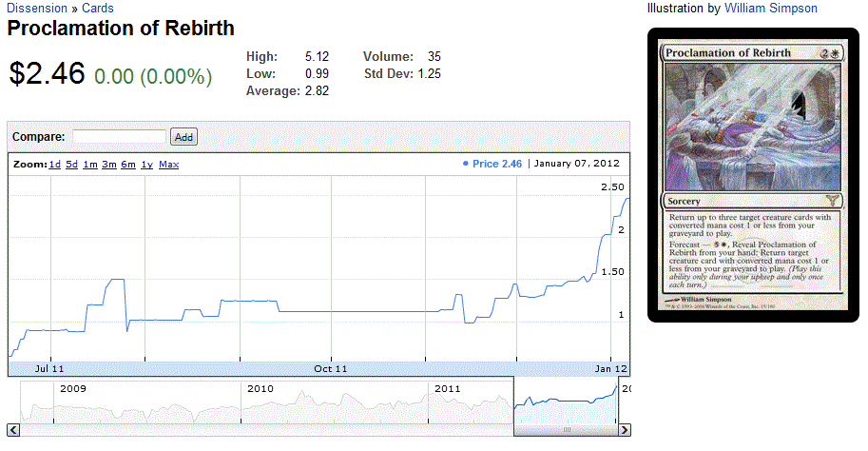Open the Dissension breadcrumb link

point(37,8)
